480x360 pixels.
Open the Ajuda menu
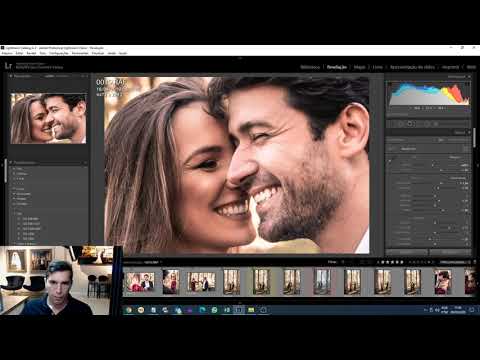[123, 53]
